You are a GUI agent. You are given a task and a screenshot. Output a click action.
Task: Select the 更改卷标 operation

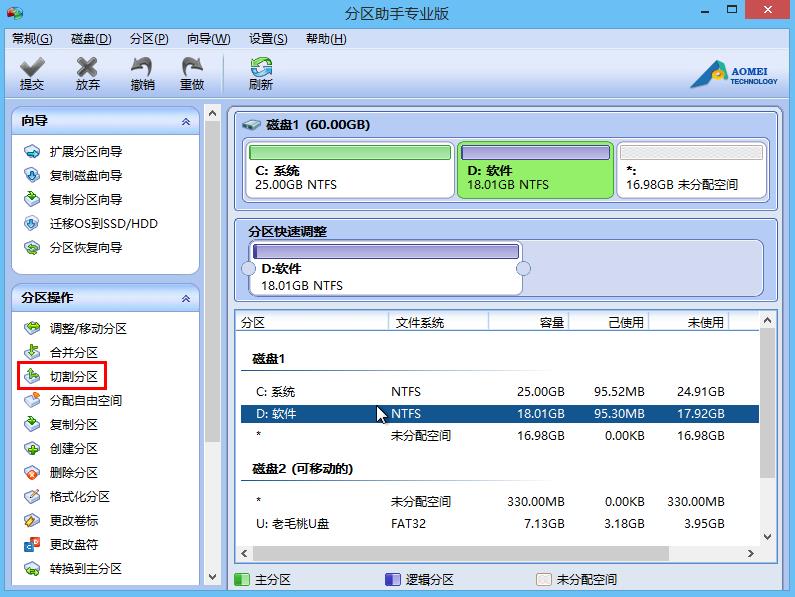(61, 520)
